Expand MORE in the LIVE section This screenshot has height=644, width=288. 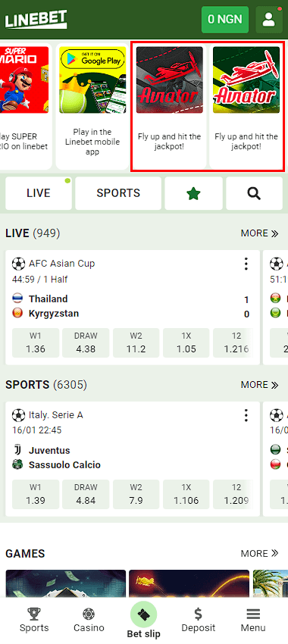(260, 233)
